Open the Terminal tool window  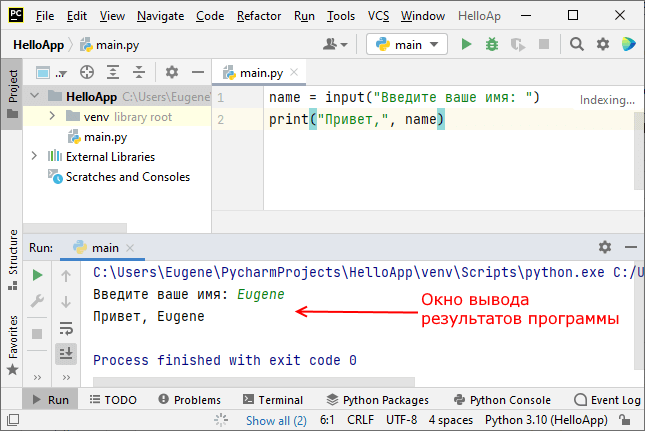point(273,400)
